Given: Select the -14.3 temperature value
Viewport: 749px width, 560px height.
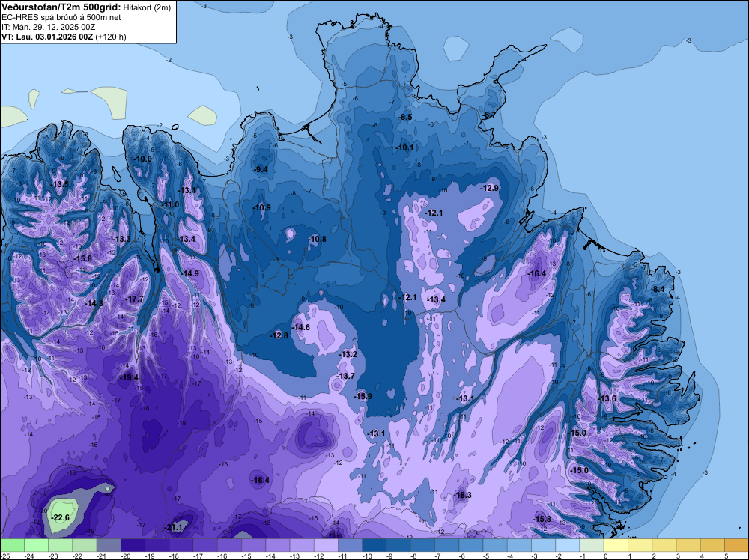Looking at the screenshot, I should point(94,303).
